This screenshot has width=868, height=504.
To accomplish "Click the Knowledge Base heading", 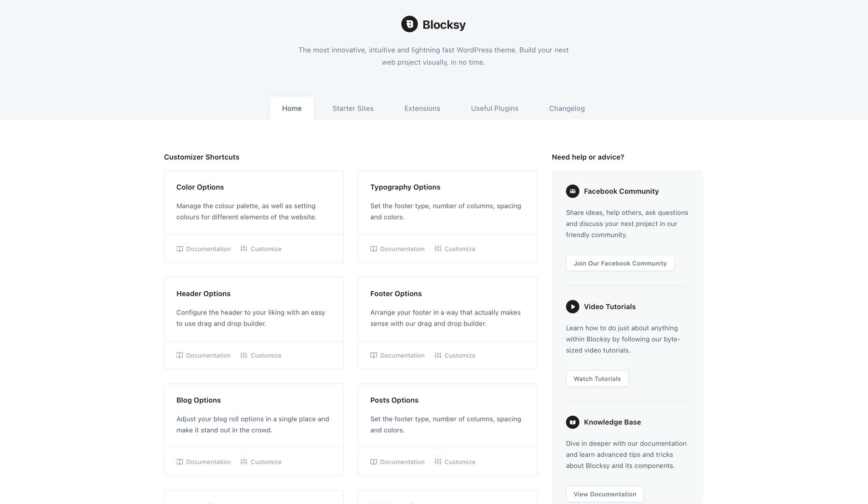I will (612, 422).
